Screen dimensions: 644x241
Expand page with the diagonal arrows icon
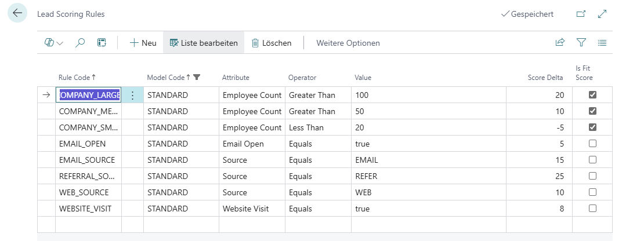click(x=602, y=14)
